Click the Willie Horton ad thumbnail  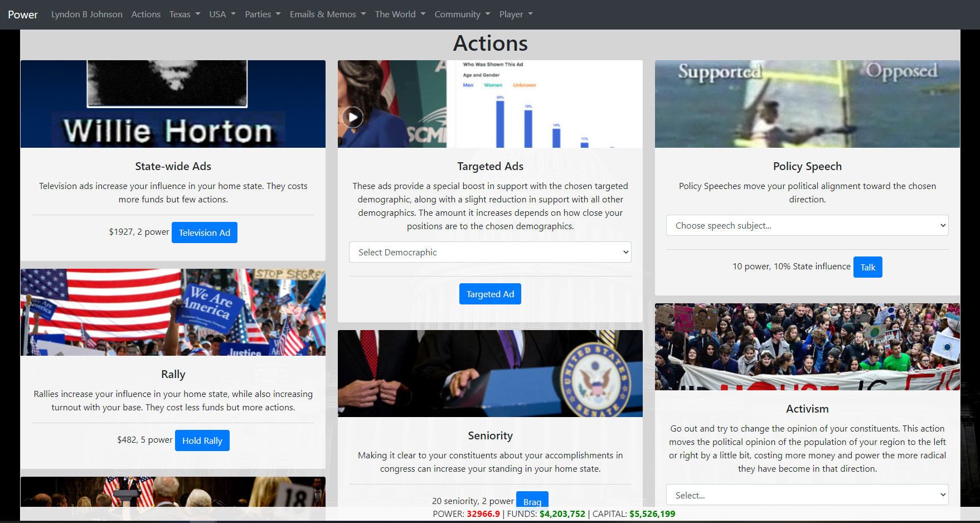click(173, 104)
